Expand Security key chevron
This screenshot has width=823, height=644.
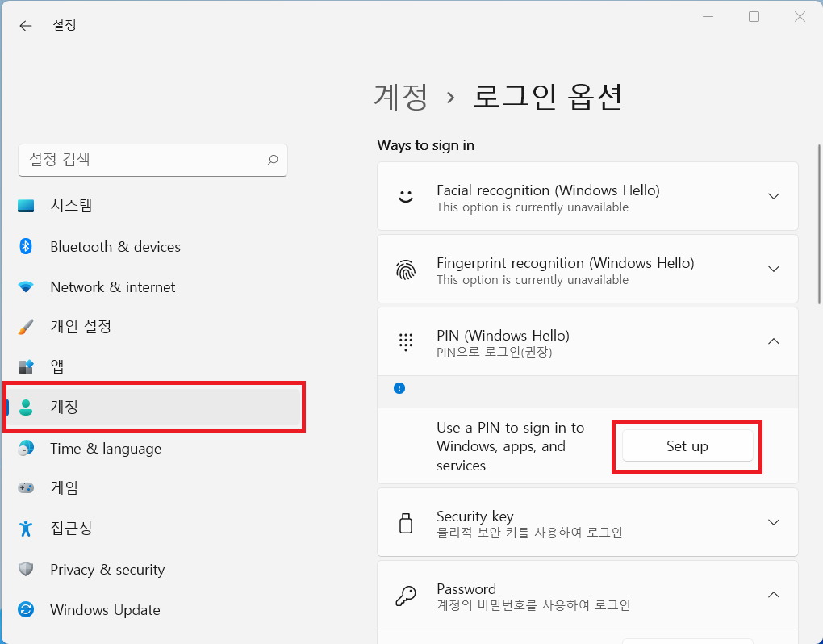pos(773,522)
